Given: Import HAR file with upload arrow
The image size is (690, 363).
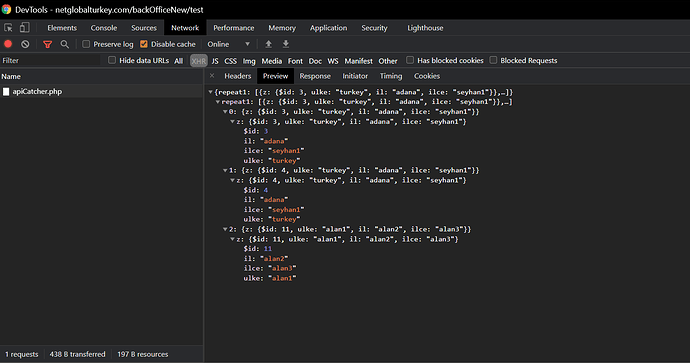Looking at the screenshot, I should (268, 44).
